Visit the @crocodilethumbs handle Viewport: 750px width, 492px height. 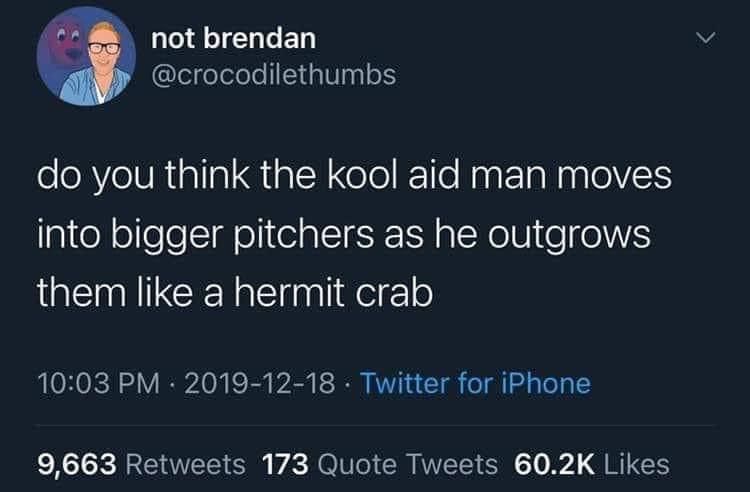point(274,75)
